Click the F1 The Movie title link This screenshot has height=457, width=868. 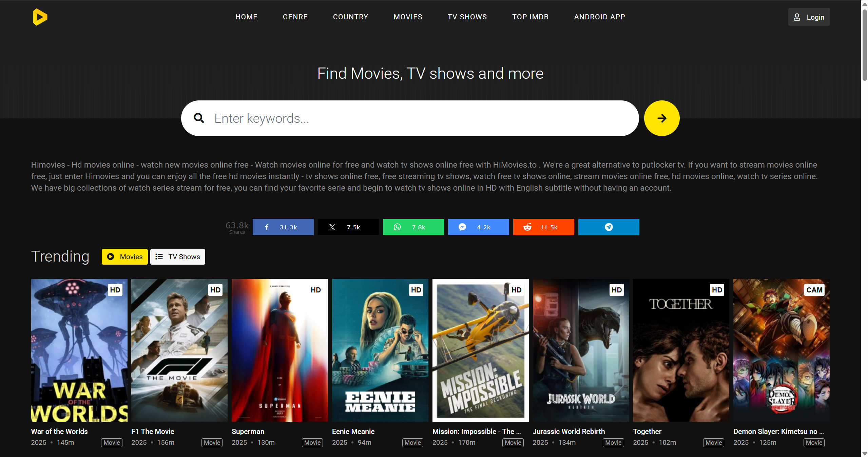point(153,432)
